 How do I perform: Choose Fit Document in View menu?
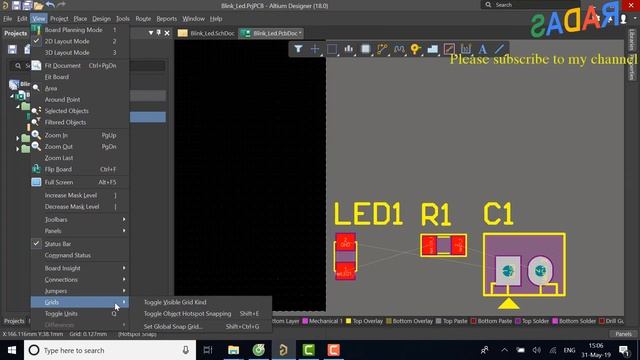click(80, 65)
